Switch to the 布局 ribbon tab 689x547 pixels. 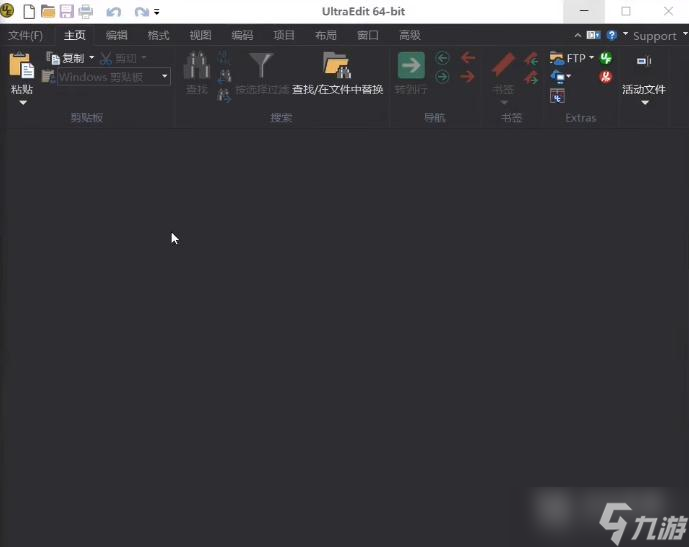326,35
